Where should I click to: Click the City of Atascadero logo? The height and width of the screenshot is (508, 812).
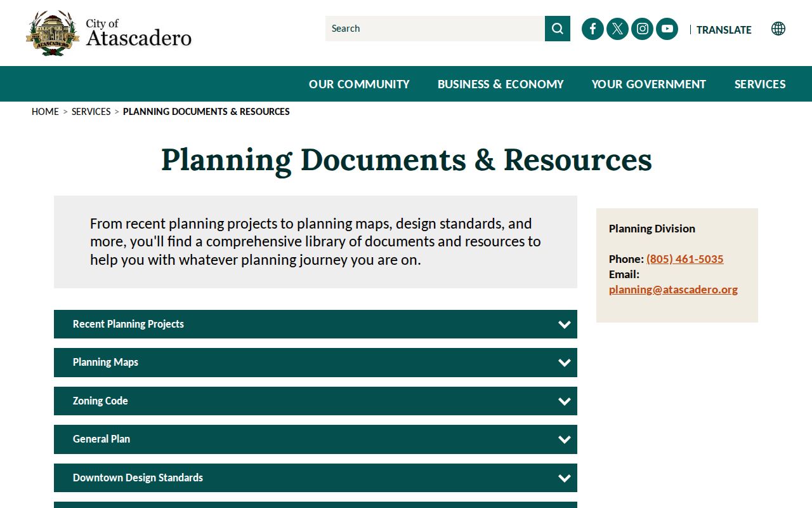click(108, 33)
